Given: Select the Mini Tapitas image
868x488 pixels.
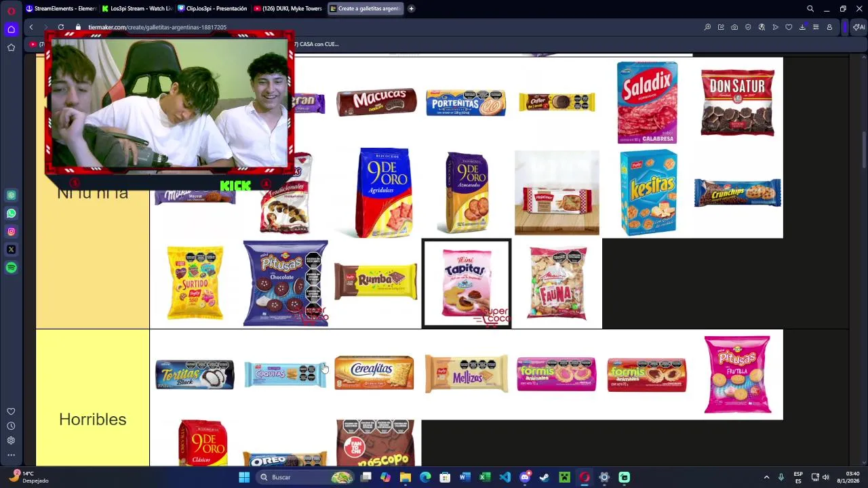Looking at the screenshot, I should [x=467, y=283].
